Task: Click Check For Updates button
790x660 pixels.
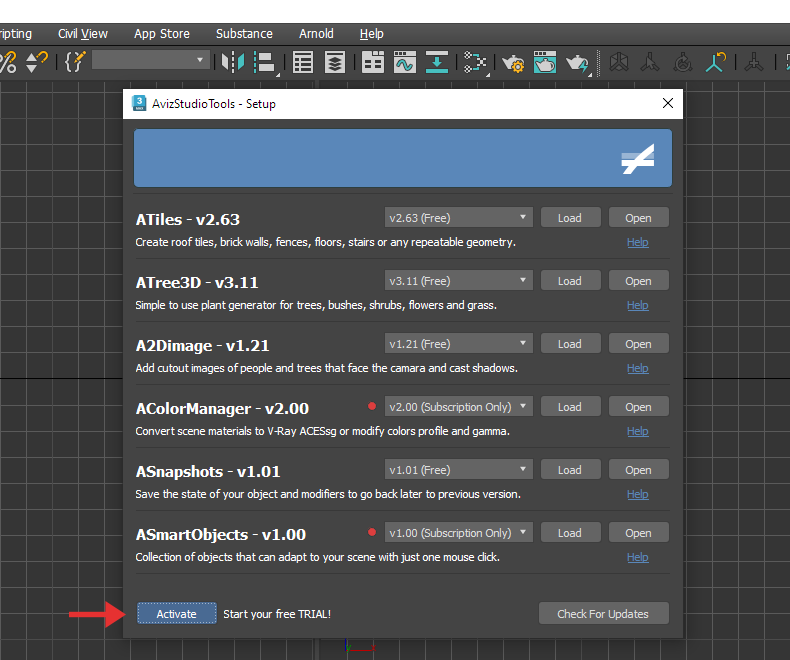Action: pyautogui.click(x=604, y=614)
